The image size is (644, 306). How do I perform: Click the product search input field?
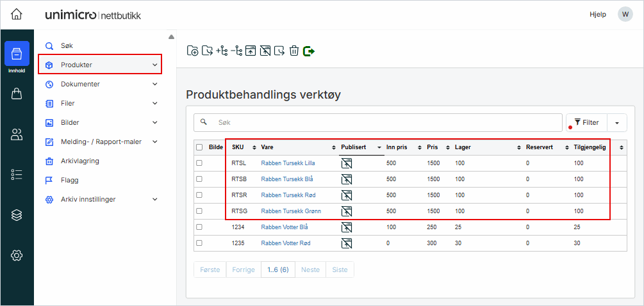[384, 122]
